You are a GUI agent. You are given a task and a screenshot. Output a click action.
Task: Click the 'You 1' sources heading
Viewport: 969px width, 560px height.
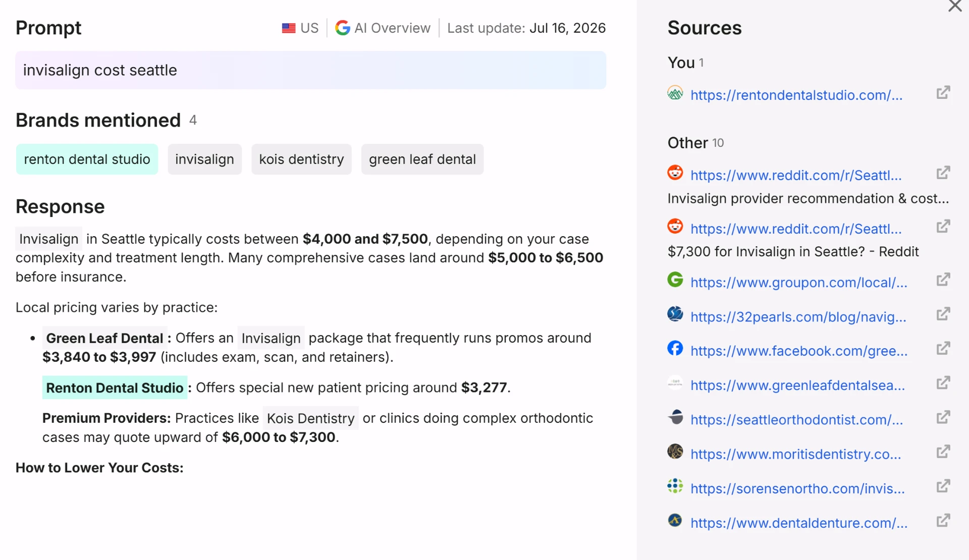click(685, 63)
